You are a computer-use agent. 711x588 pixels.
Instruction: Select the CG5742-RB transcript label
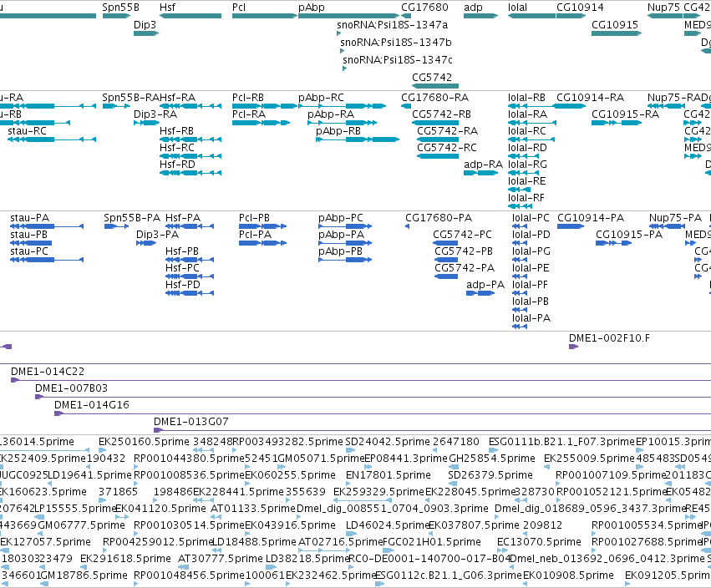(x=441, y=114)
